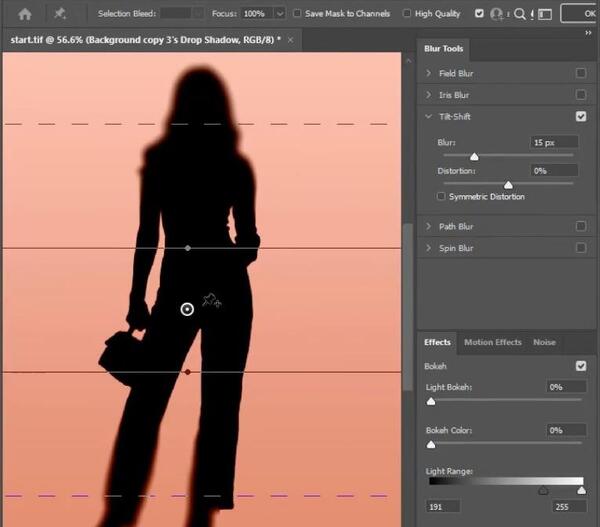The width and height of the screenshot is (600, 527).
Task: Click the Blur slider handle
Action: [x=474, y=157]
